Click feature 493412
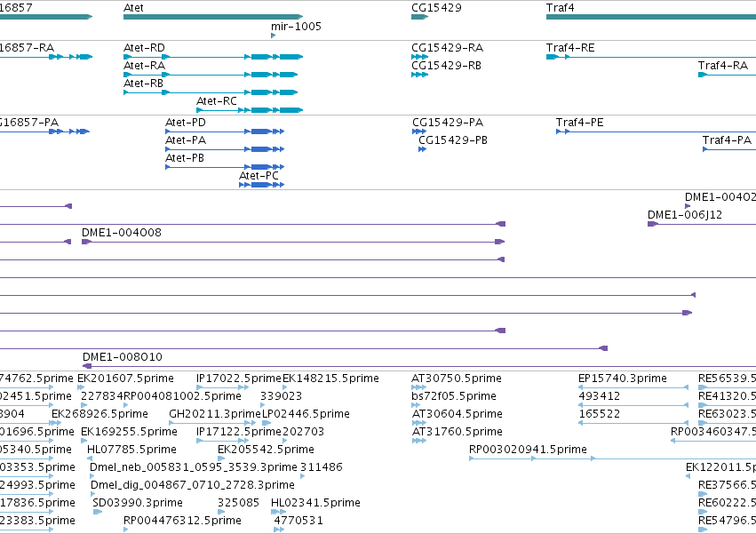 [x=633, y=405]
